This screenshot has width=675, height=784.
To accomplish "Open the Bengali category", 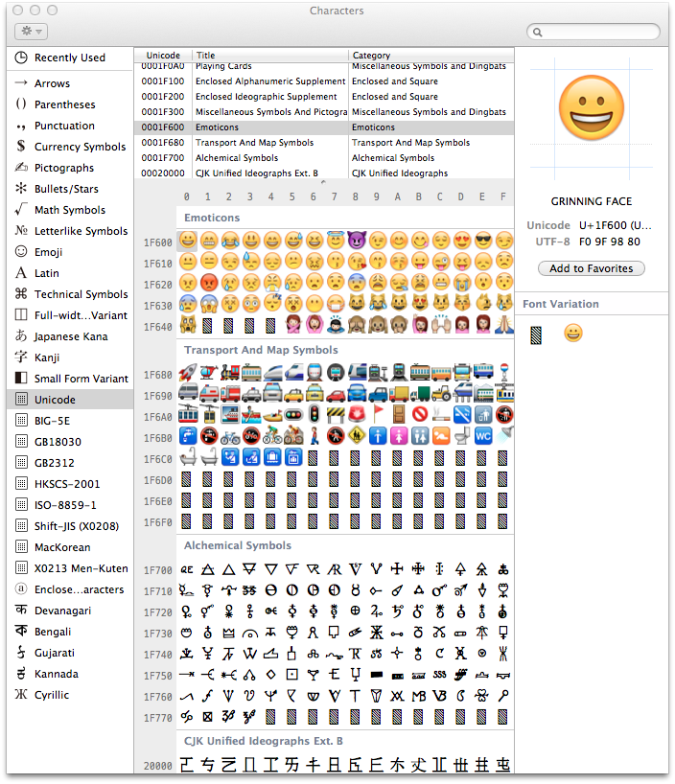I will 70,632.
